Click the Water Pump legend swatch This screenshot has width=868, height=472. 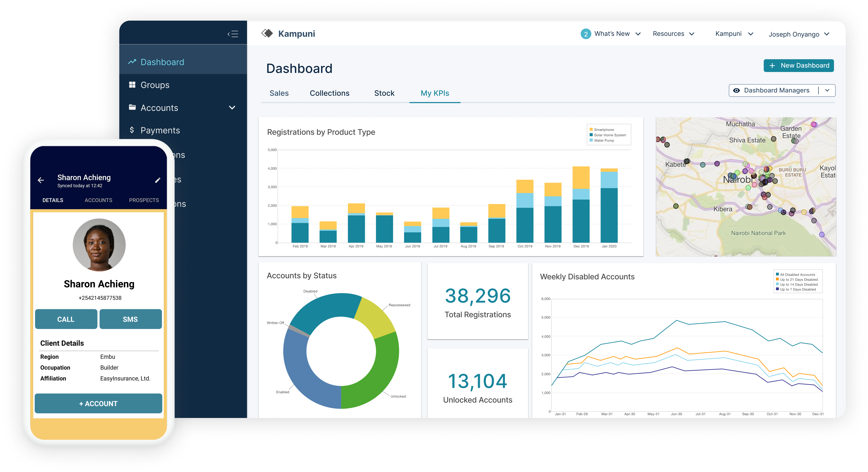coord(591,140)
